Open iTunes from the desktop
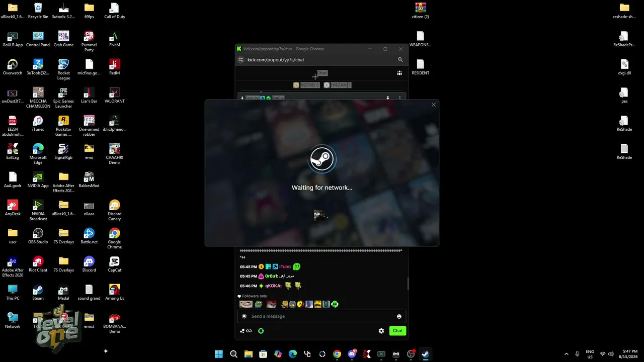This screenshot has height=362, width=644. coord(38,123)
